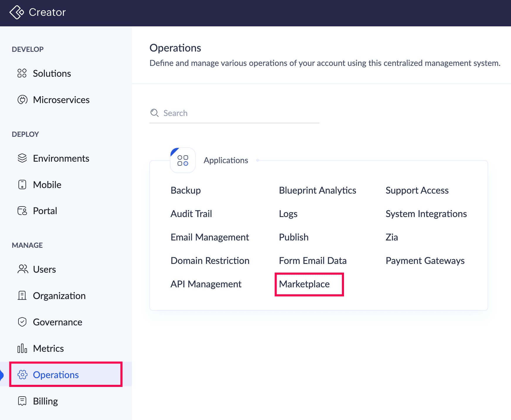Open the Marketplace link
The height and width of the screenshot is (420, 511).
(x=304, y=284)
